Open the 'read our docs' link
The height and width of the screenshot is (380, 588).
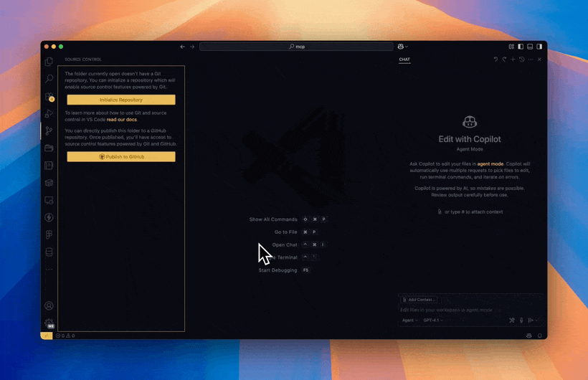pos(121,120)
